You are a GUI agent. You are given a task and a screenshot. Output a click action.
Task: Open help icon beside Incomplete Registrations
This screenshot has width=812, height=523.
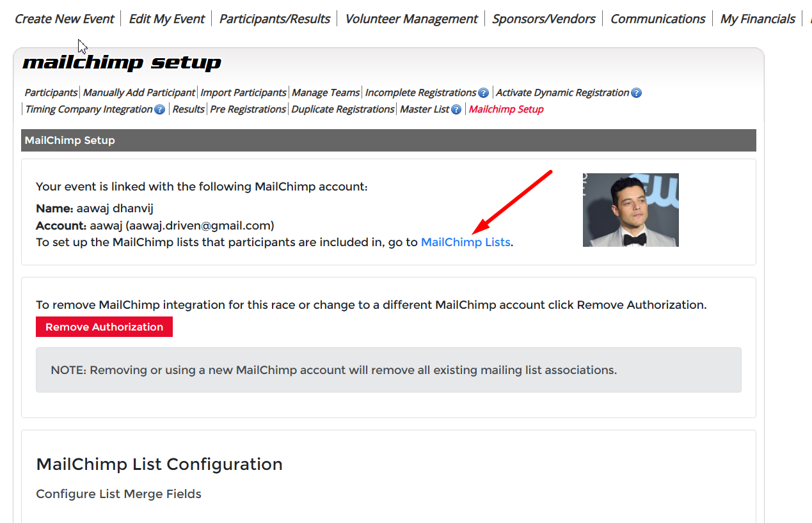click(x=484, y=93)
